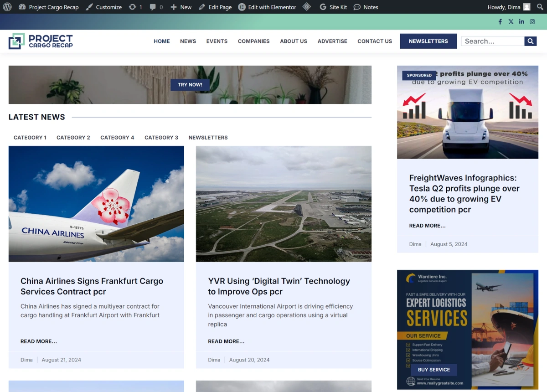This screenshot has width=547, height=392.
Task: Open NEWS in the main menu
Action: [x=188, y=41]
